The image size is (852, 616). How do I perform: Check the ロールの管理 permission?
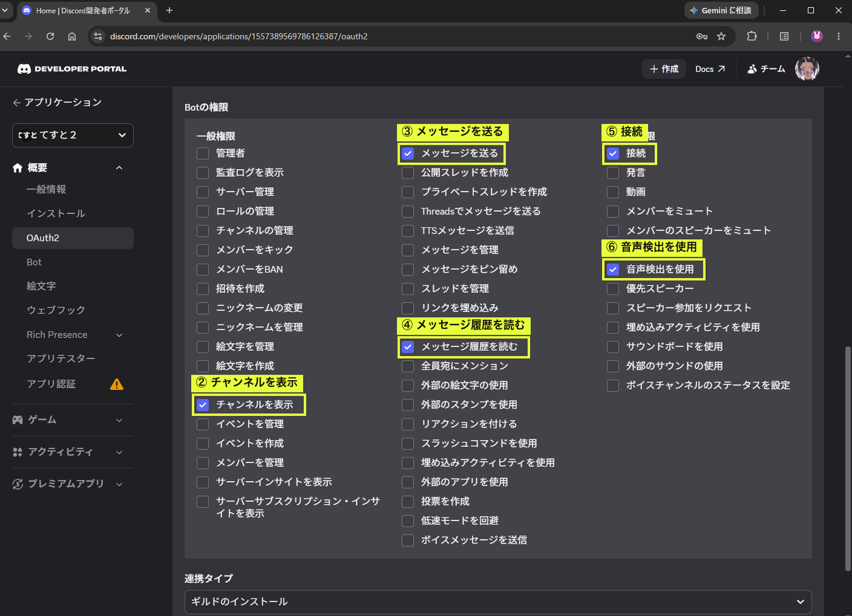coord(203,212)
